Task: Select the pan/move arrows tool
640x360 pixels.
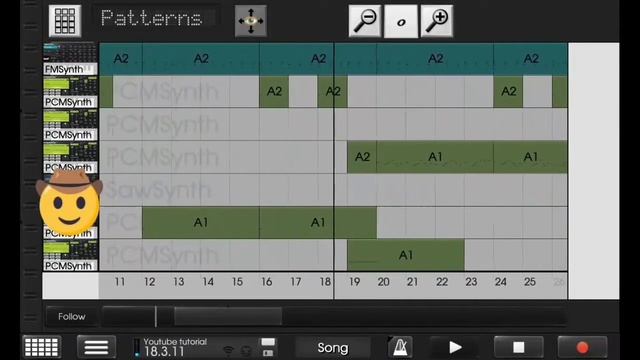Action: pos(251,21)
